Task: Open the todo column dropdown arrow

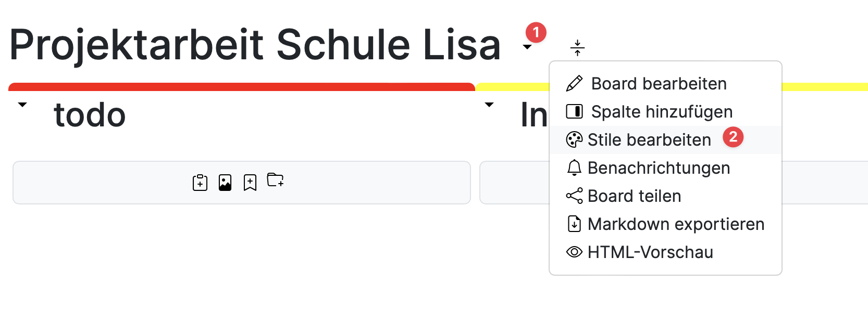Action: pyautogui.click(x=22, y=105)
